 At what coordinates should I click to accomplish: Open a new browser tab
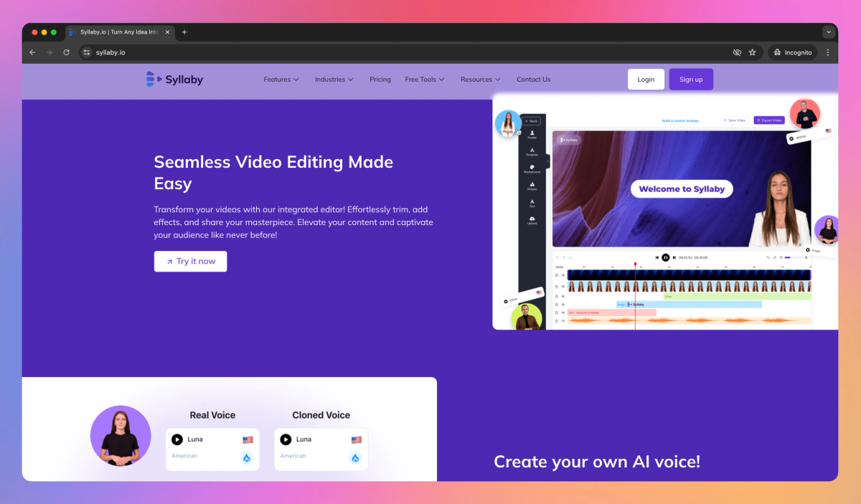(x=184, y=32)
